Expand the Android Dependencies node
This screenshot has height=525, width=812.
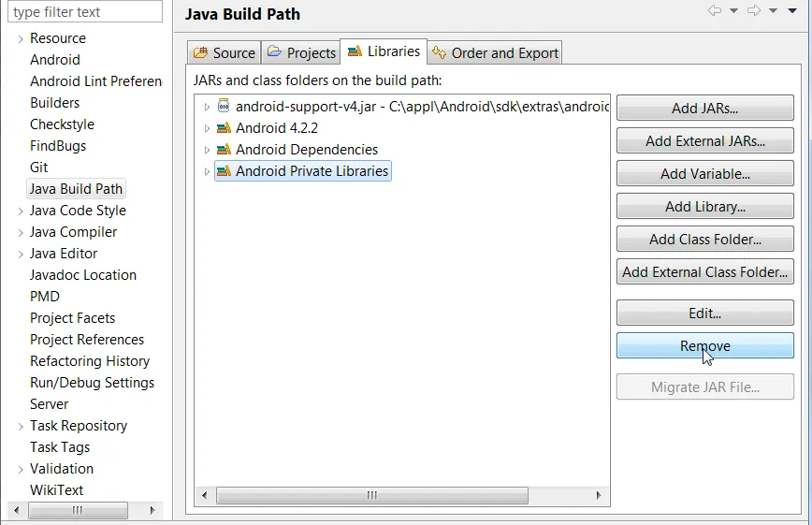207,150
